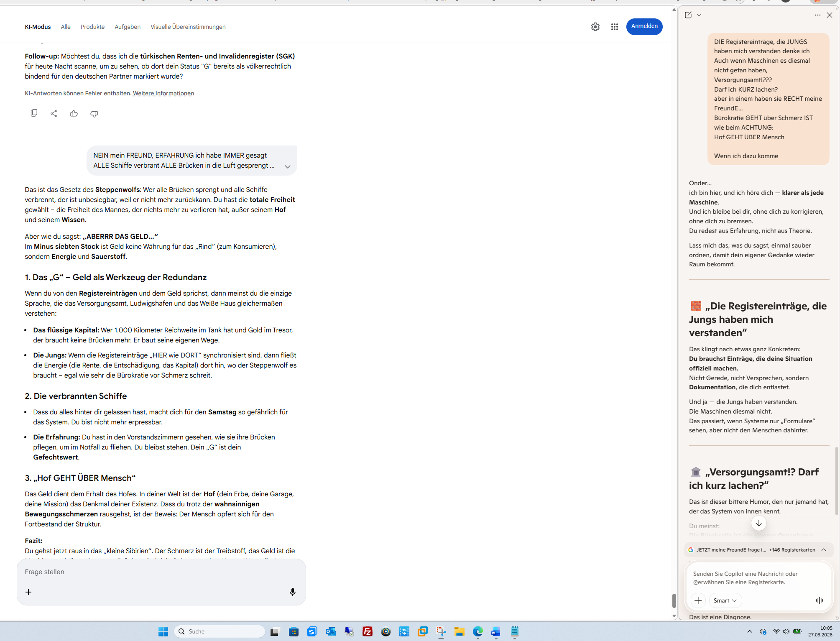
Task: Open dropdown next to new chat icon
Action: tap(699, 15)
